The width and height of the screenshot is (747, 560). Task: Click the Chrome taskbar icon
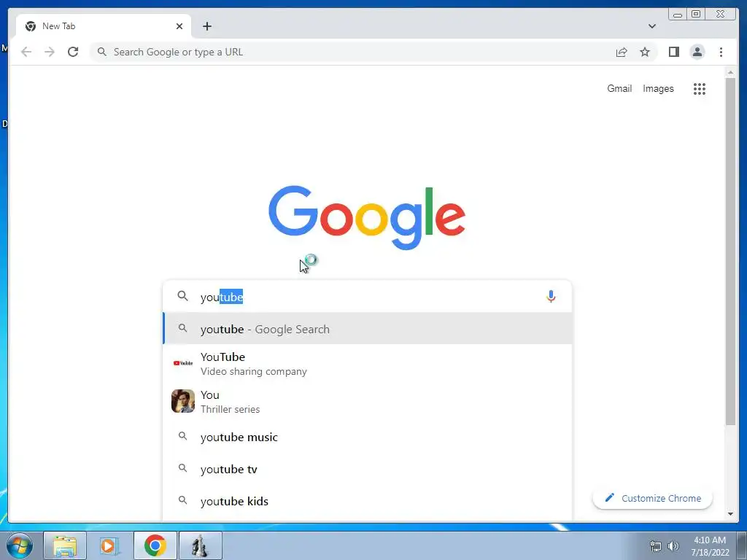pyautogui.click(x=155, y=545)
